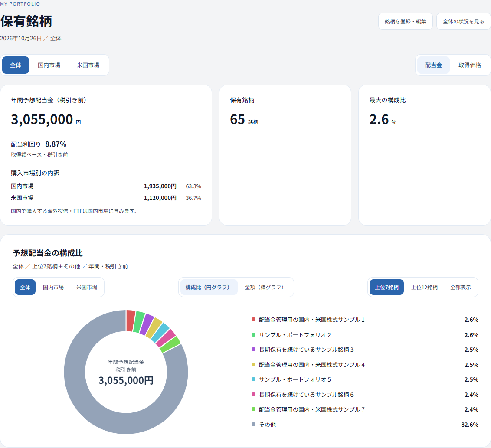491x448 pixels.
Task: Switch to 金額（棒グラフ） chart type
Action: tap(265, 287)
